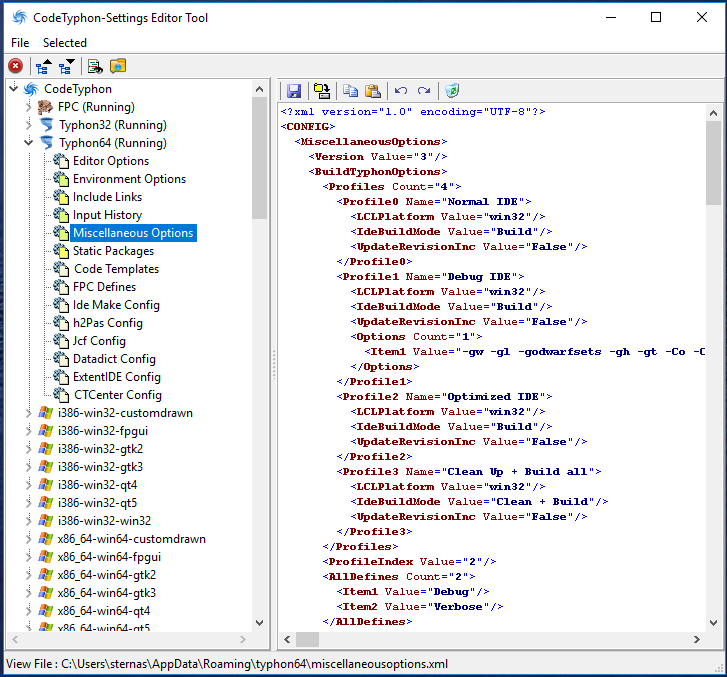Click the XML editor's horizontal scrollbar thumb
This screenshot has width=727, height=677.
click(307, 639)
